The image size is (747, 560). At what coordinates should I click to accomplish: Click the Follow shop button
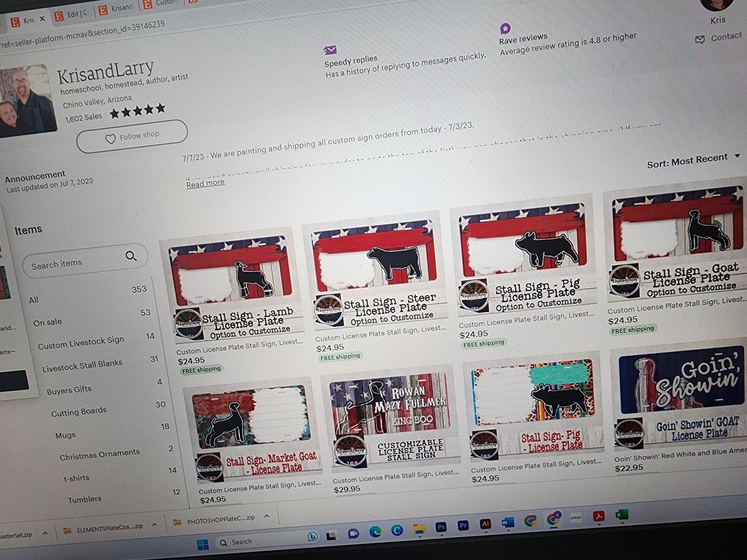pos(132,136)
